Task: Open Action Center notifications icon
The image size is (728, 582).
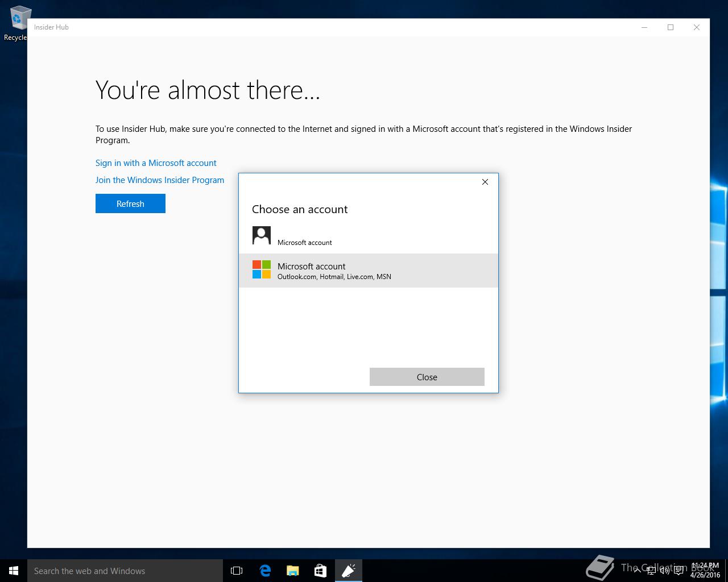Action: (x=679, y=571)
